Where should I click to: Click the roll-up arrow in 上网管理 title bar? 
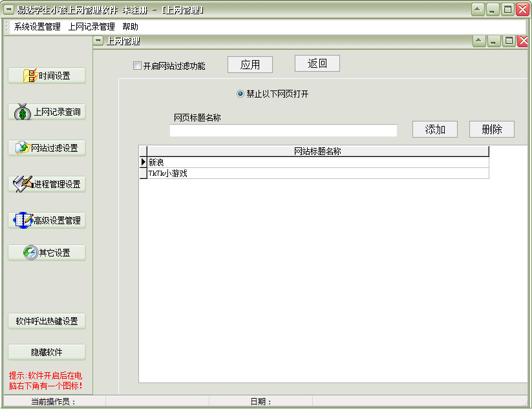(x=479, y=41)
